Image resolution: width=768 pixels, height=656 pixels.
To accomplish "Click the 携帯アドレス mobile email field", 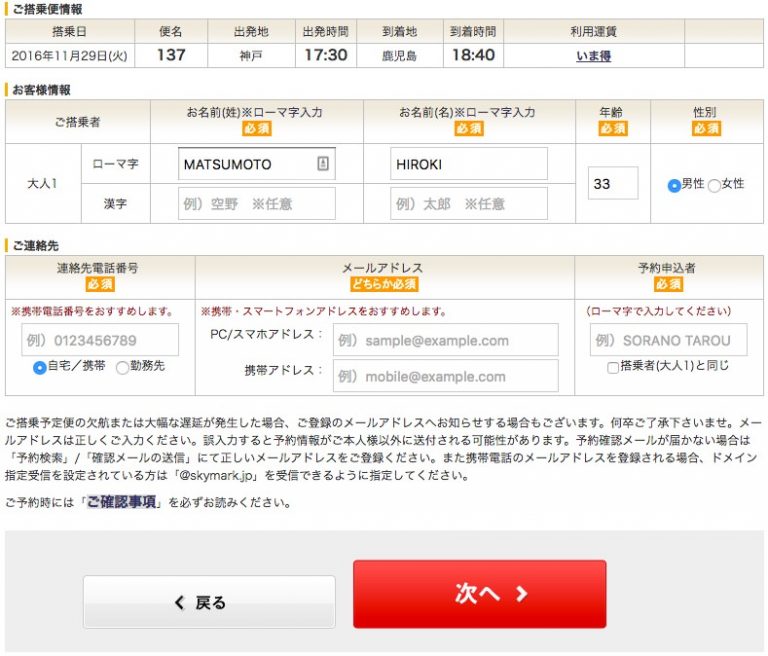I will coord(445,376).
